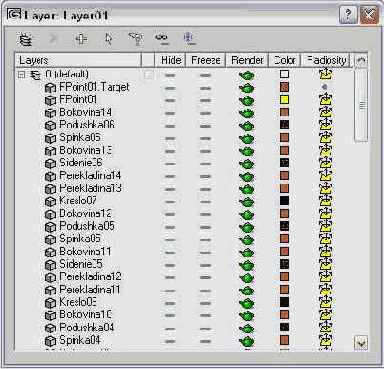The image size is (384, 369).
Task: Click the Render teapot in Spinka05 row
Action: point(247,240)
